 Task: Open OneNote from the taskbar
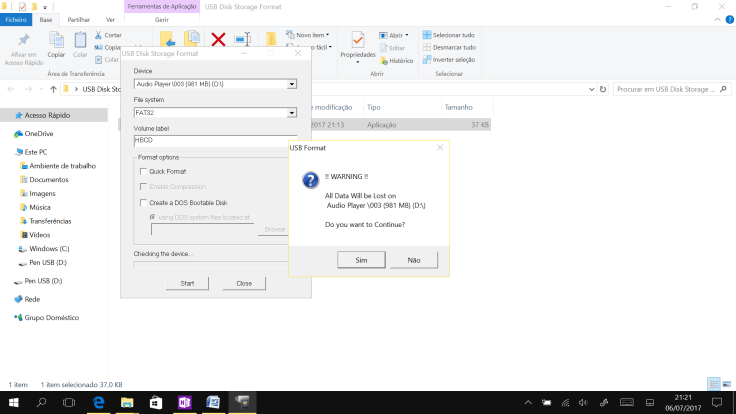pos(184,402)
